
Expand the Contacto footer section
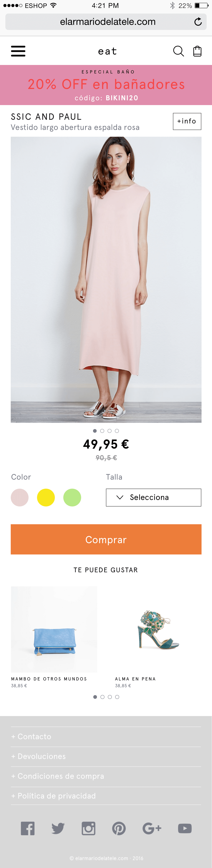[106, 737]
